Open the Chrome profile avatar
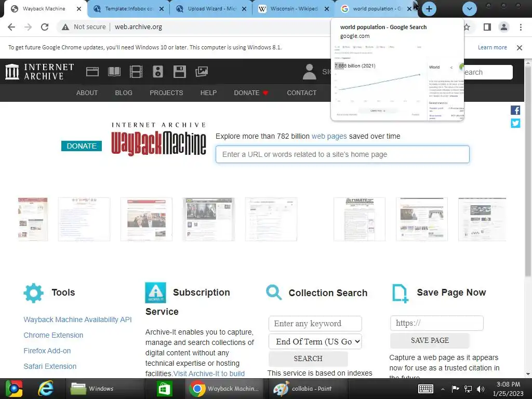The image size is (532, 399). [504, 27]
